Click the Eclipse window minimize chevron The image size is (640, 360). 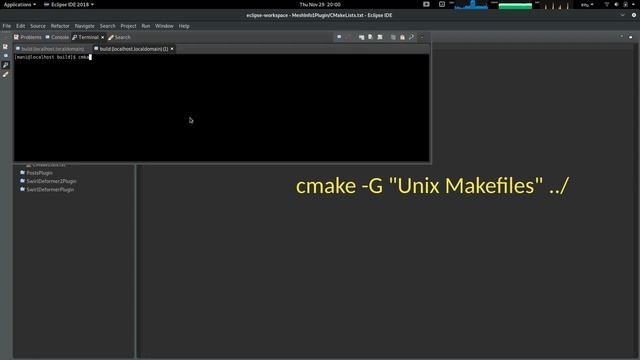coord(622,15)
